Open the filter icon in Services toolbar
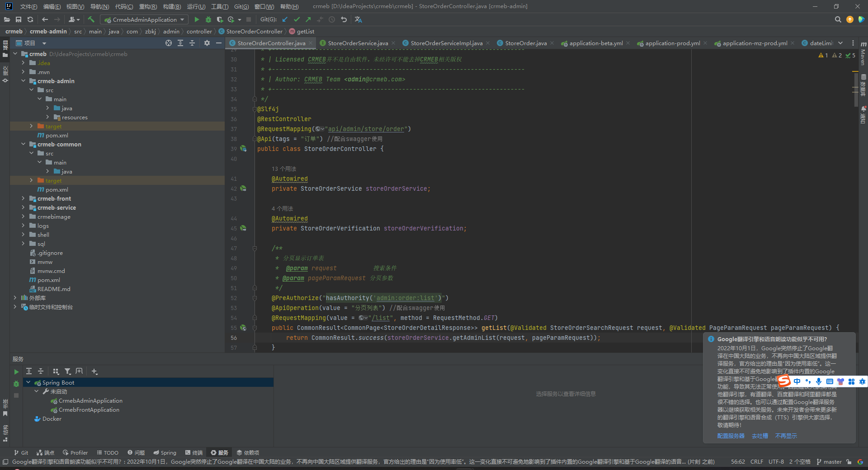Screen dimensions: 868x470 [x=68, y=371]
